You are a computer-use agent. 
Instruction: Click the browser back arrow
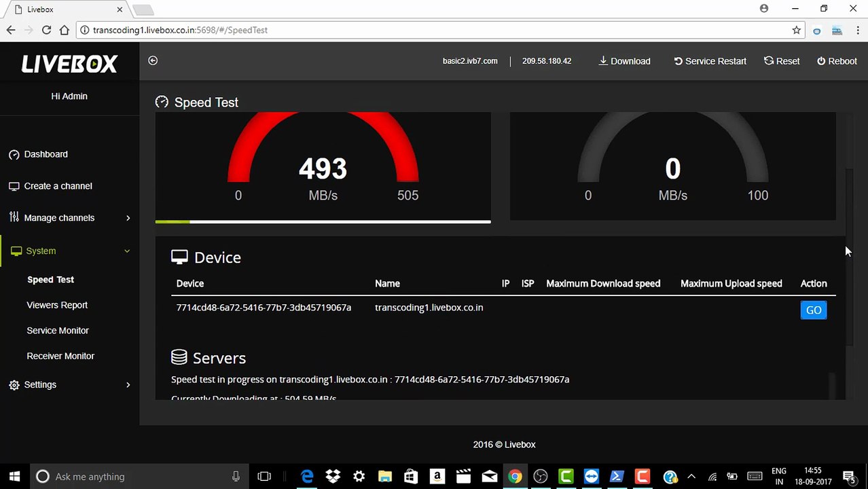(x=11, y=30)
